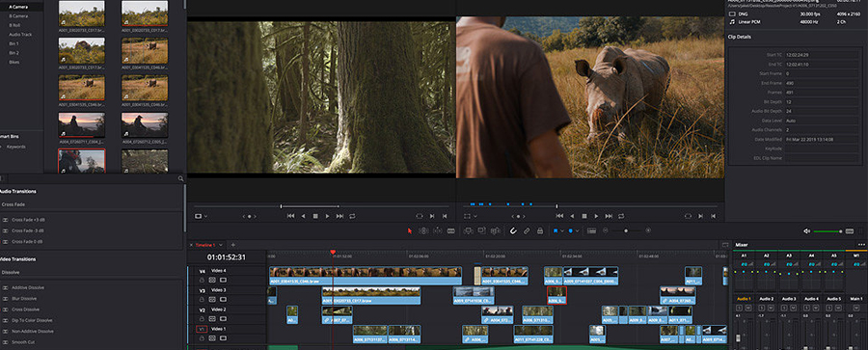Disable the Video 2 track
The width and height of the screenshot is (868, 350).
[223, 319]
